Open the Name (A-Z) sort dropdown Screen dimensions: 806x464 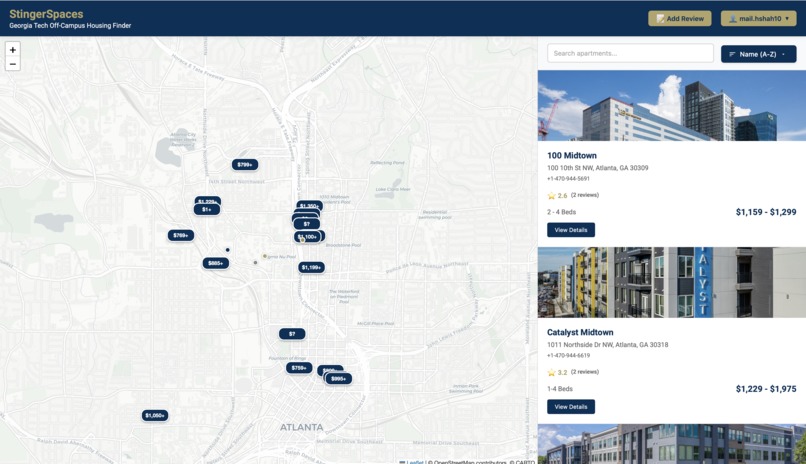pos(758,54)
